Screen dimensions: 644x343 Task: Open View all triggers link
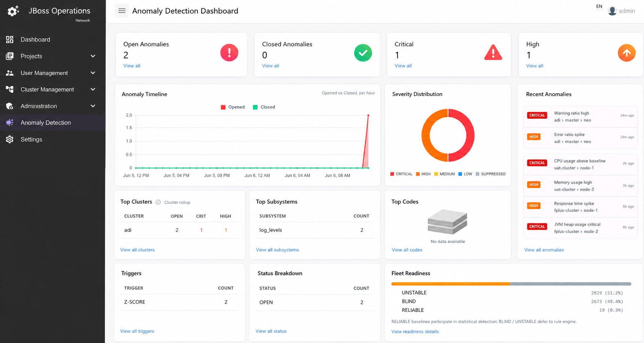[137, 331]
